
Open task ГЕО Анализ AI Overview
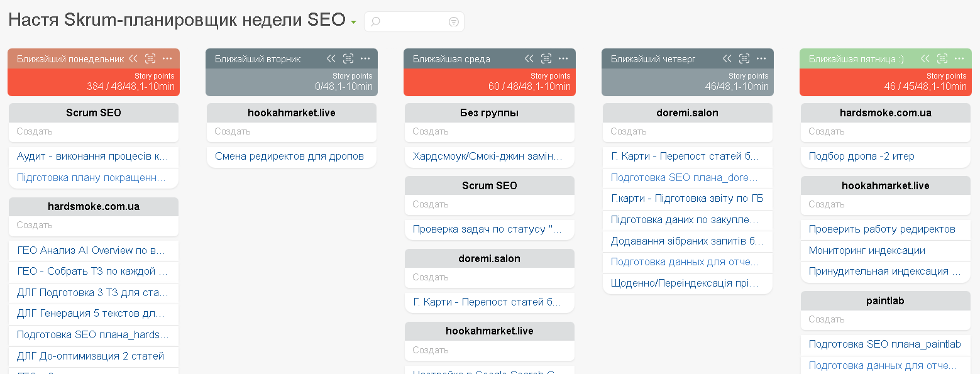click(91, 250)
